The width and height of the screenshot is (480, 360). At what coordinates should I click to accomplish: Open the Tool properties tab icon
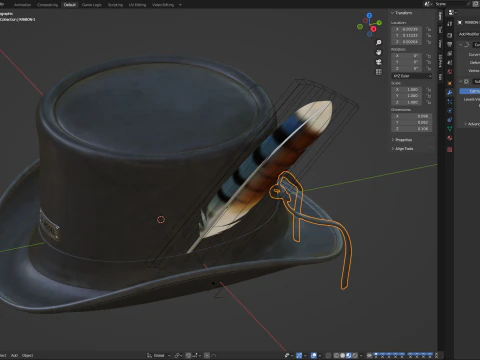point(450,24)
